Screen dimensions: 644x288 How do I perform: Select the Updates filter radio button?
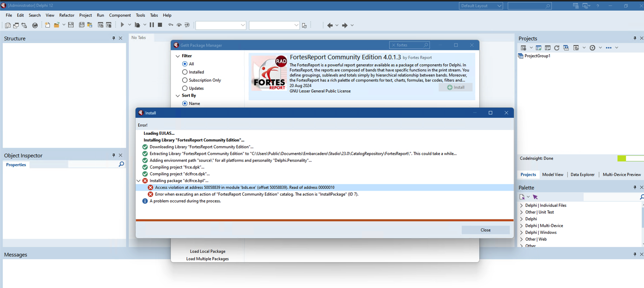pos(185,88)
